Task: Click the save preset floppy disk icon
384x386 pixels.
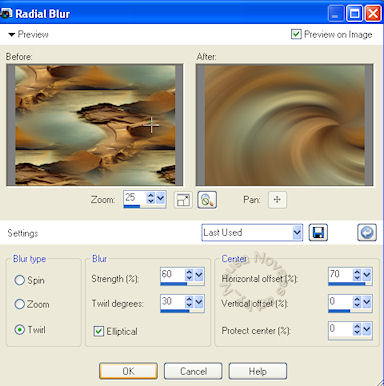Action: (318, 232)
